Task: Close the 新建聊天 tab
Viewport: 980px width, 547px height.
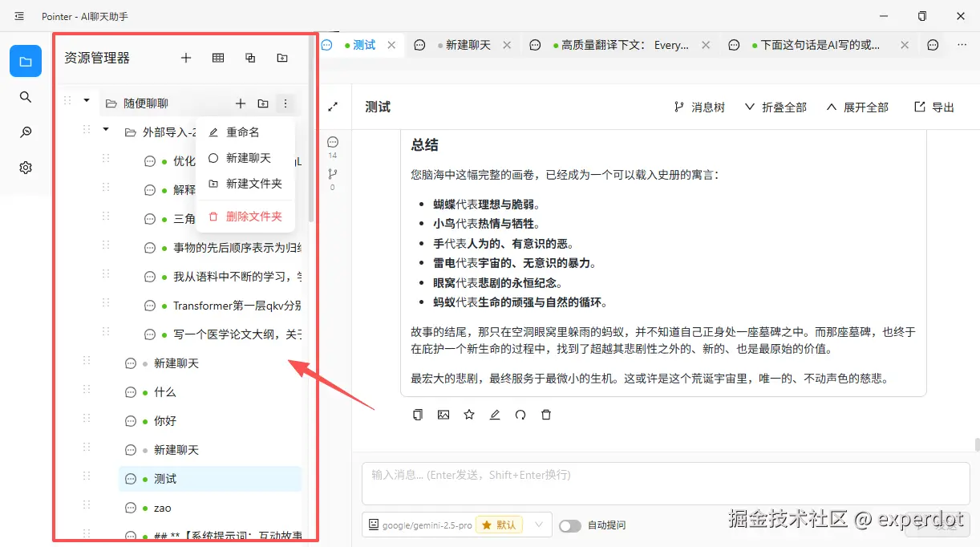Action: coord(507,45)
